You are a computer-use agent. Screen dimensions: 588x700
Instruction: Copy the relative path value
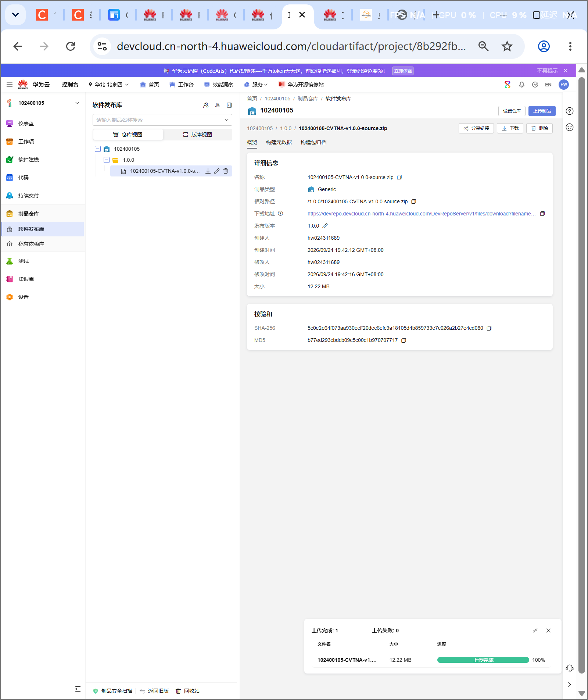coord(414,201)
